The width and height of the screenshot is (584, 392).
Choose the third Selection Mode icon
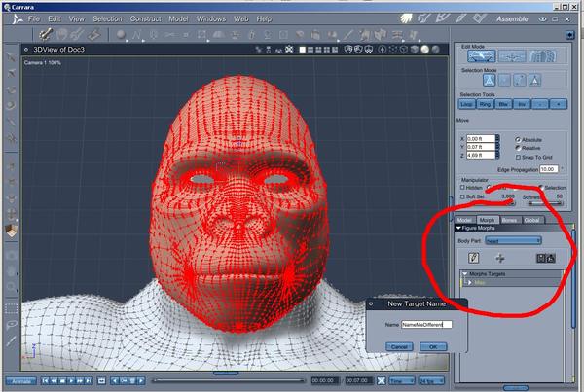coord(520,80)
